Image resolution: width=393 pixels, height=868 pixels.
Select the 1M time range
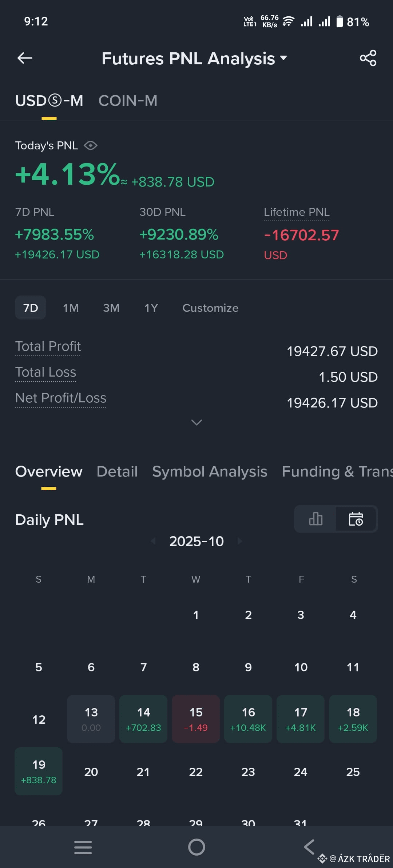click(x=71, y=308)
